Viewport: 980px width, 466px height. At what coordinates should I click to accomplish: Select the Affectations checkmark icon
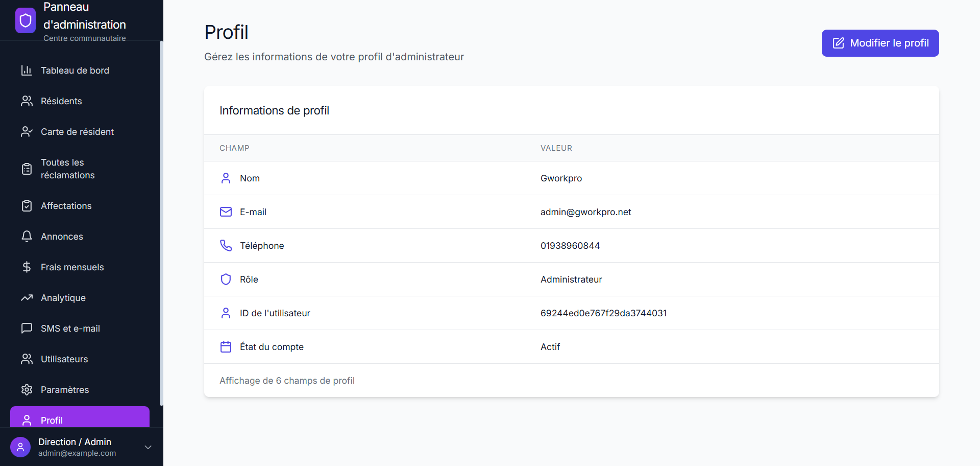coord(27,205)
